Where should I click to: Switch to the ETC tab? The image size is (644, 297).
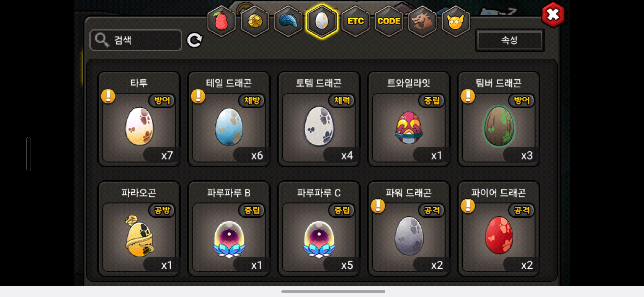click(x=355, y=21)
